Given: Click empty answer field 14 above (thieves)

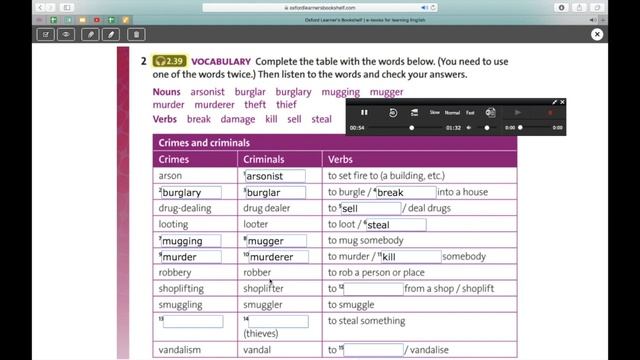Looking at the screenshot, I should [278, 321].
